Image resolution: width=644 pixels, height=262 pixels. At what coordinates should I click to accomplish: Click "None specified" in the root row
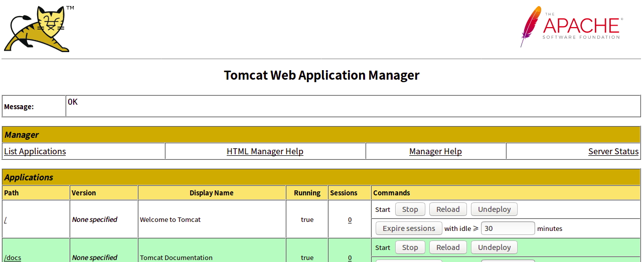click(x=94, y=219)
